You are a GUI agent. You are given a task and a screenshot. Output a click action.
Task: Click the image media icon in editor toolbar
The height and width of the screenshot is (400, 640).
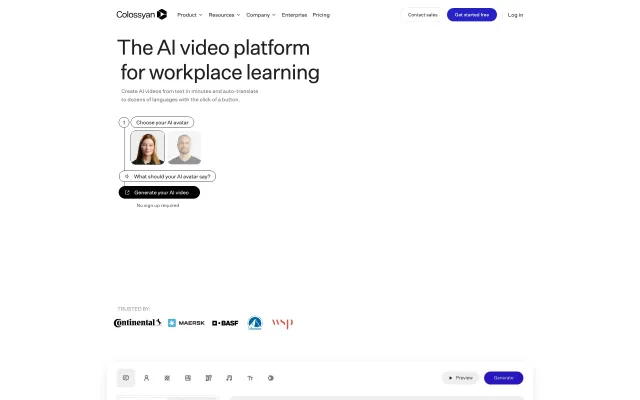click(x=188, y=378)
